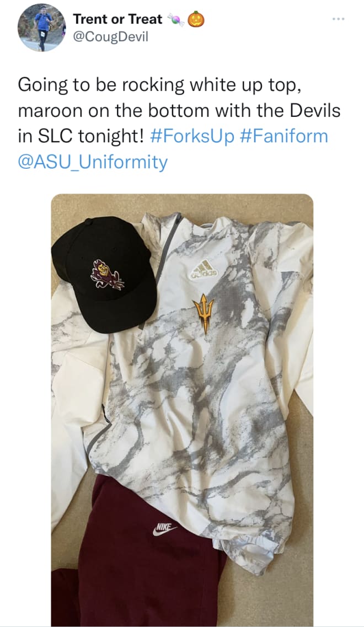Screen dimensions: 364x627
Task: Open the Trent or Treat display name profile
Action: tap(117, 19)
